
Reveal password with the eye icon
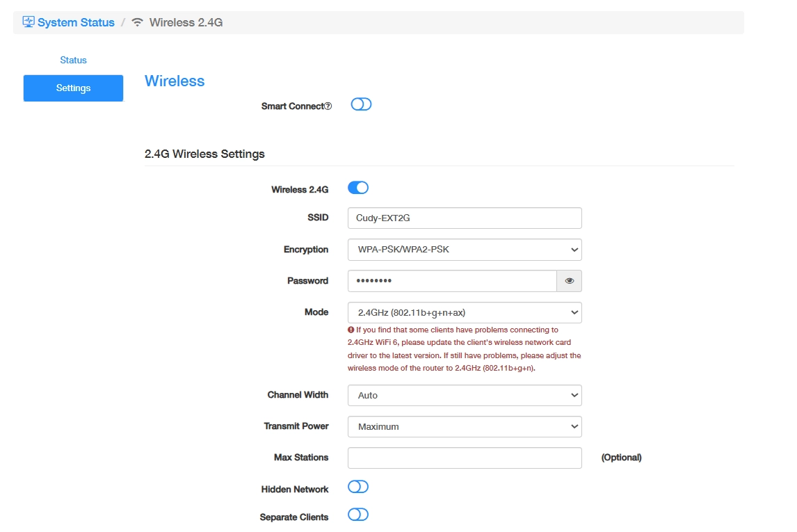coord(570,281)
